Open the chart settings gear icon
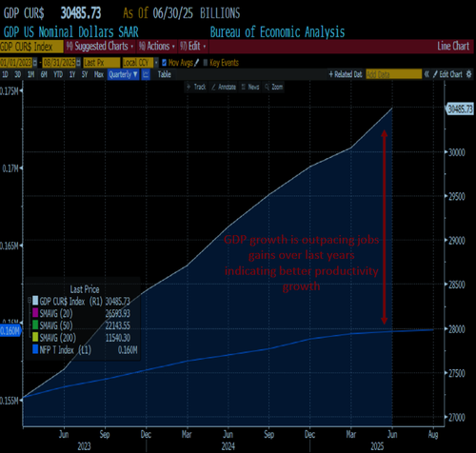Viewport: 476px width, 453px height. tap(468, 74)
